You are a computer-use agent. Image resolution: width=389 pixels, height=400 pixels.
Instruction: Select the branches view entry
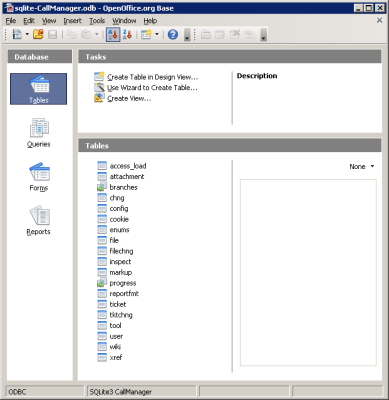(123, 187)
